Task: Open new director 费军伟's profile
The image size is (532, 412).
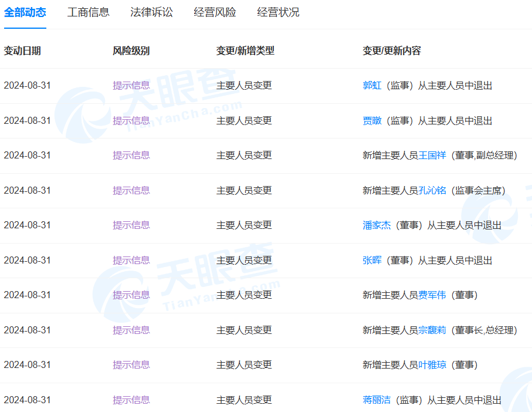Action: click(431, 295)
